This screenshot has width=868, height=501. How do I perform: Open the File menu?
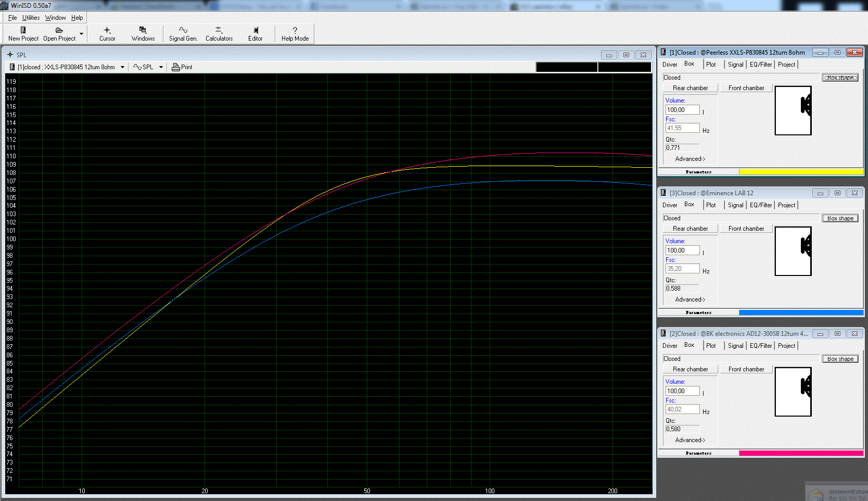pos(12,18)
